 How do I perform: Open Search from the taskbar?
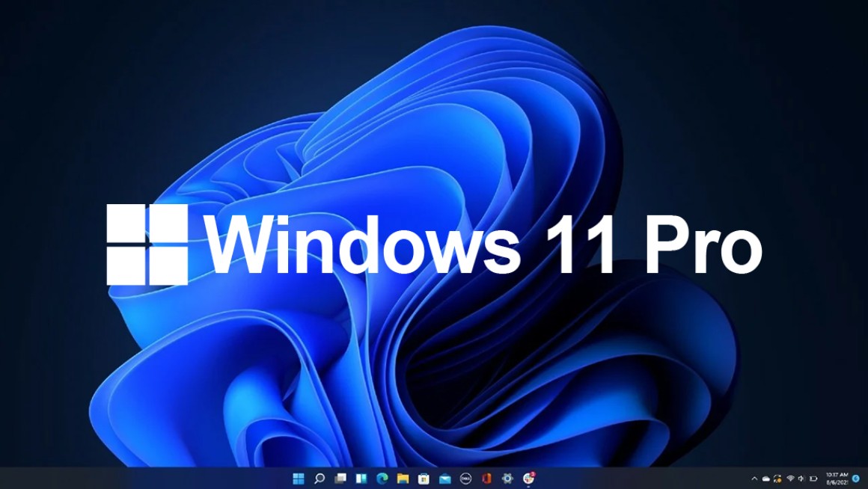tap(319, 477)
